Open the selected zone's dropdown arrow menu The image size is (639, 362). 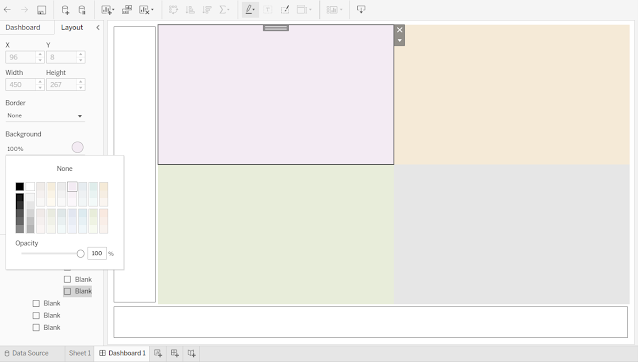point(399,40)
